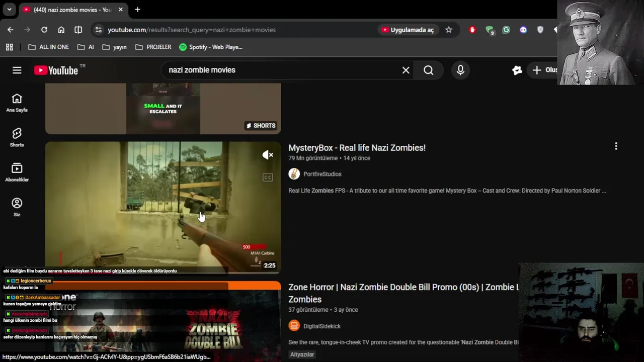The width and height of the screenshot is (644, 362).
Task: Start voice search with the microphone
Action: tap(460, 70)
